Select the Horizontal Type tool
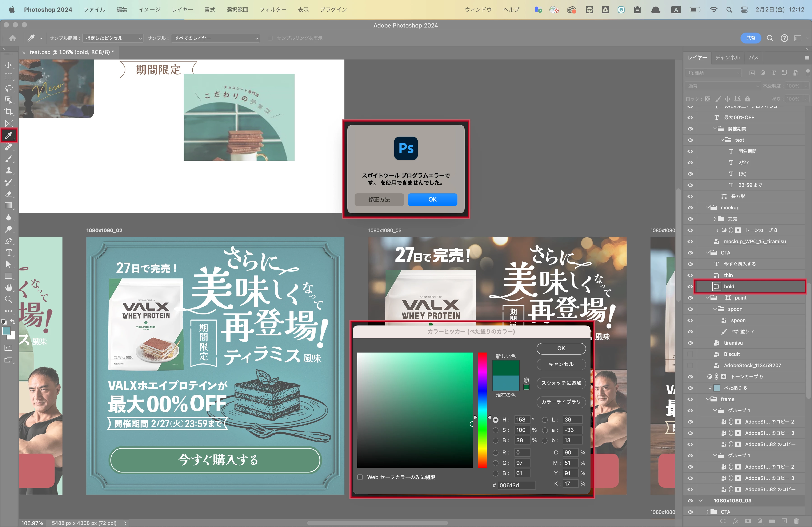Image resolution: width=812 pixels, height=527 pixels. tap(9, 253)
